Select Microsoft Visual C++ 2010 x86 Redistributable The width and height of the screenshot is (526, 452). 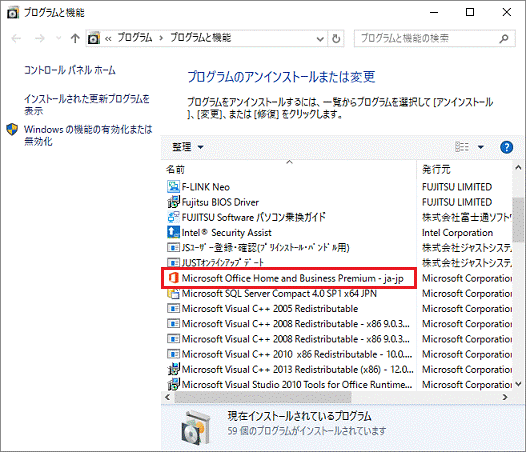click(297, 354)
